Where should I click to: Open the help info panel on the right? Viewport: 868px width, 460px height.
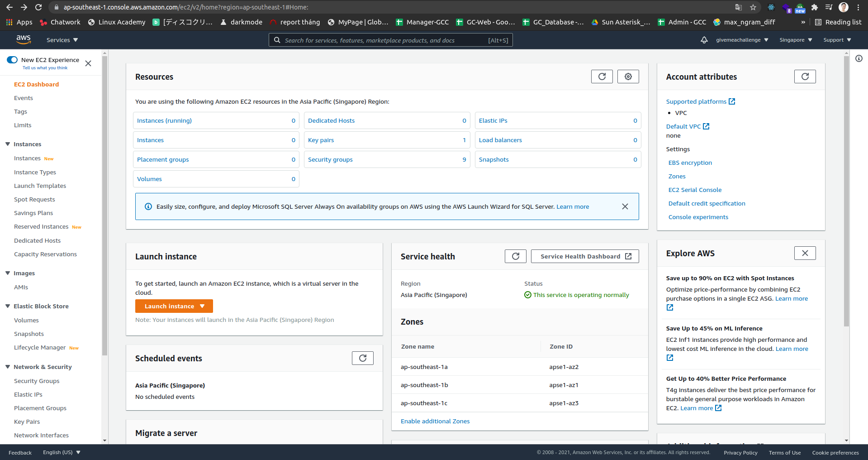[x=859, y=58]
